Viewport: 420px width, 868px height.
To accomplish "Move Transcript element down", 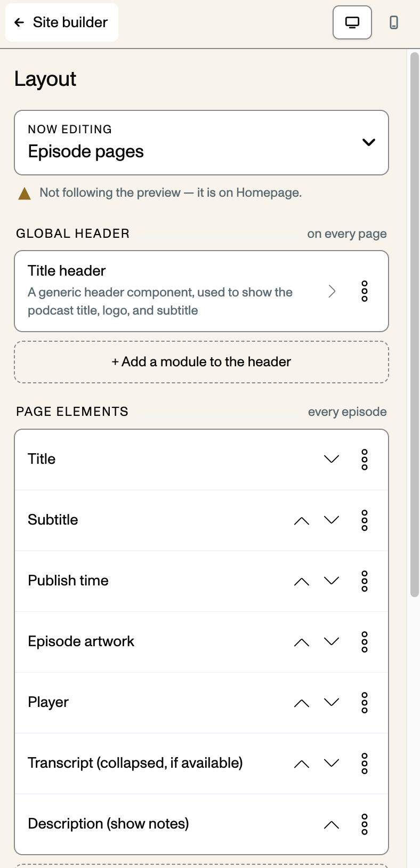I will (332, 763).
